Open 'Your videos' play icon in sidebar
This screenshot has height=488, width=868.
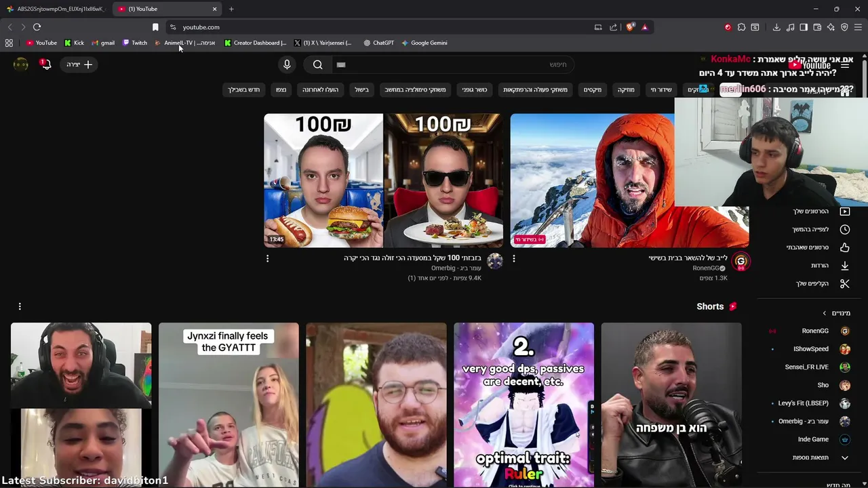pyautogui.click(x=844, y=211)
